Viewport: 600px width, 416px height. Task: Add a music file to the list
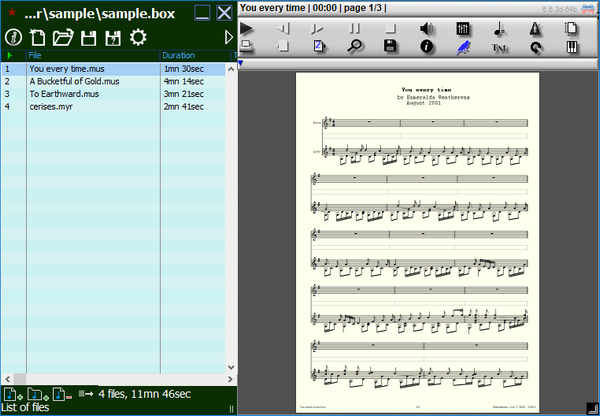coord(12,394)
